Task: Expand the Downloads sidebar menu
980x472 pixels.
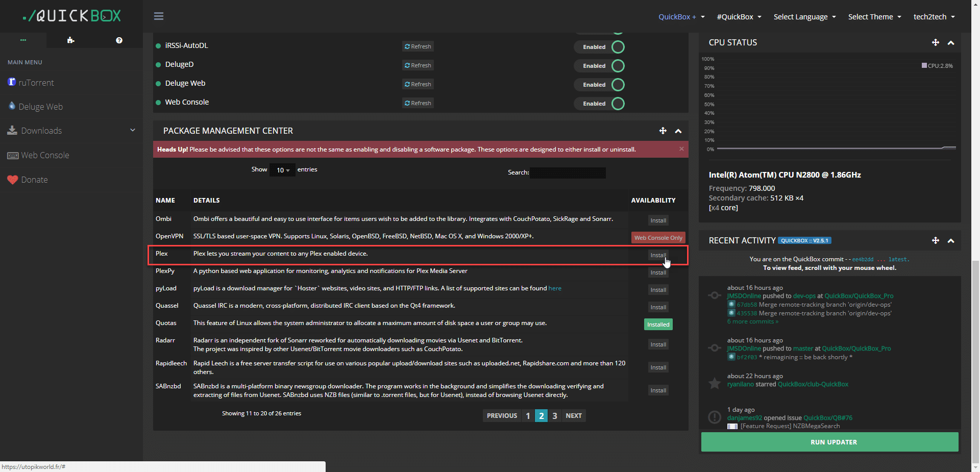Action: (71, 131)
